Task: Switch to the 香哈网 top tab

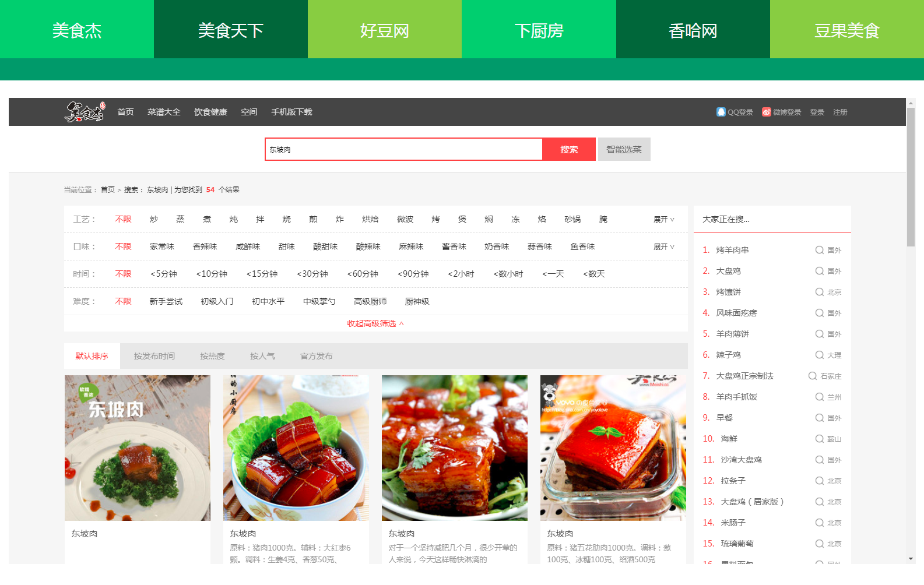Action: coord(693,29)
